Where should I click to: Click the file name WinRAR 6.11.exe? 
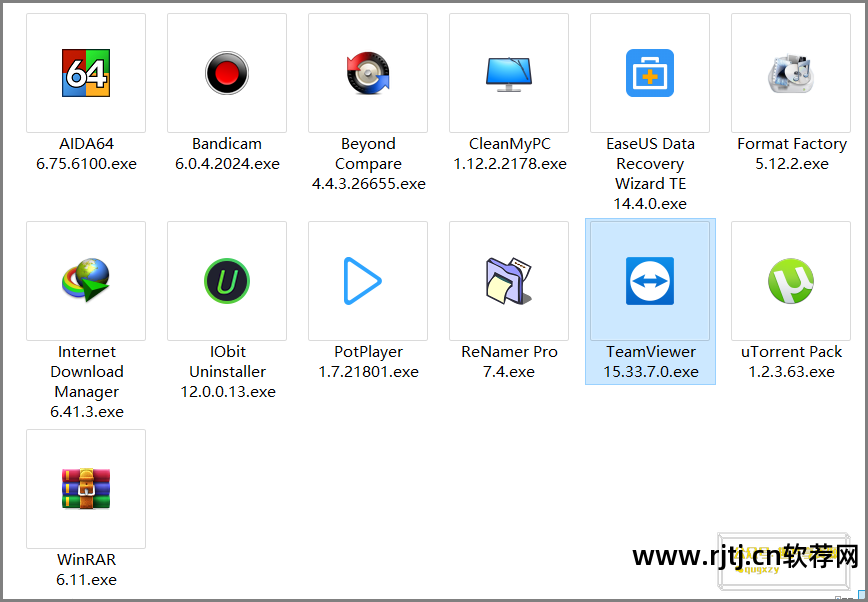click(x=86, y=569)
